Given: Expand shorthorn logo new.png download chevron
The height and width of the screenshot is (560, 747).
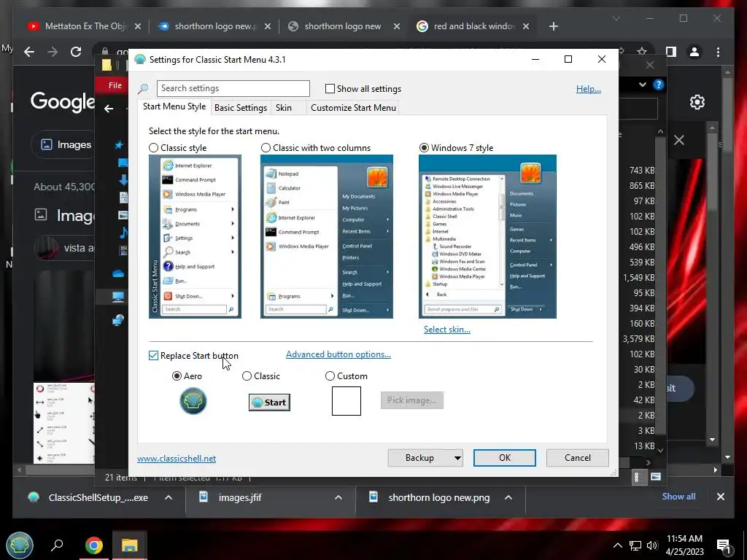Looking at the screenshot, I should (x=508, y=497).
